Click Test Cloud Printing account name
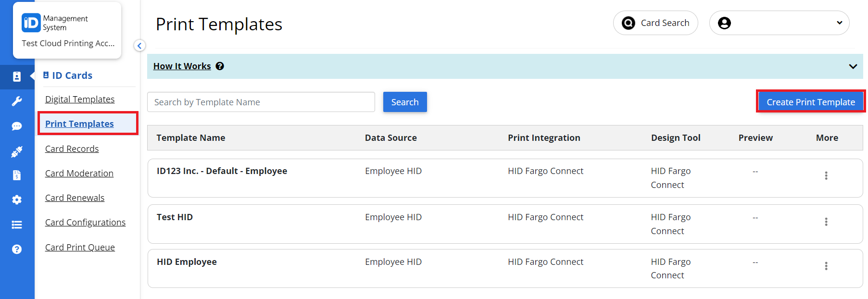The image size is (868, 299). [68, 43]
